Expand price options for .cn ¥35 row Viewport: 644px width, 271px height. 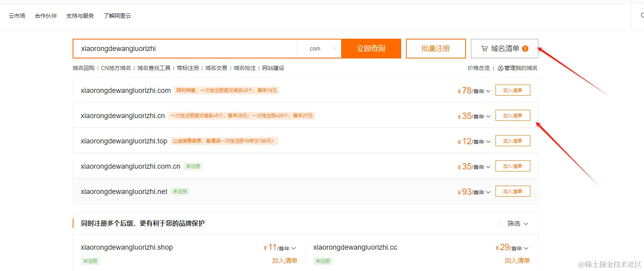click(x=488, y=117)
